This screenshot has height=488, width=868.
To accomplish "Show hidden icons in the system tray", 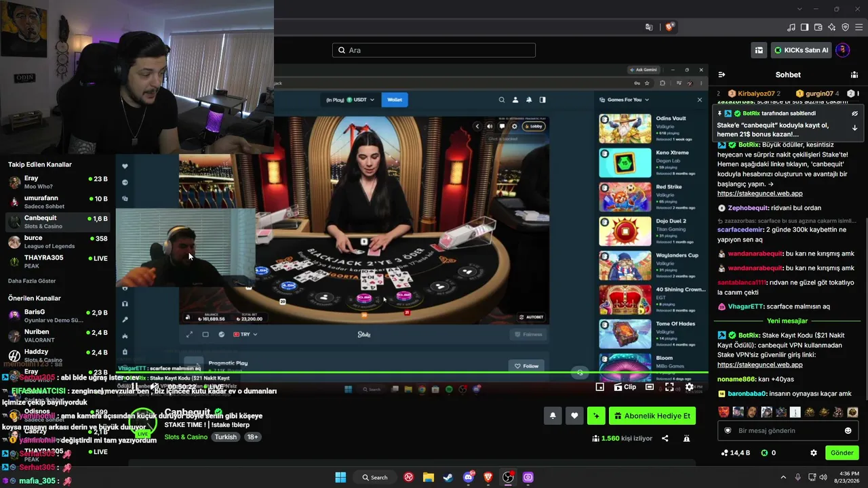I will 783,477.
